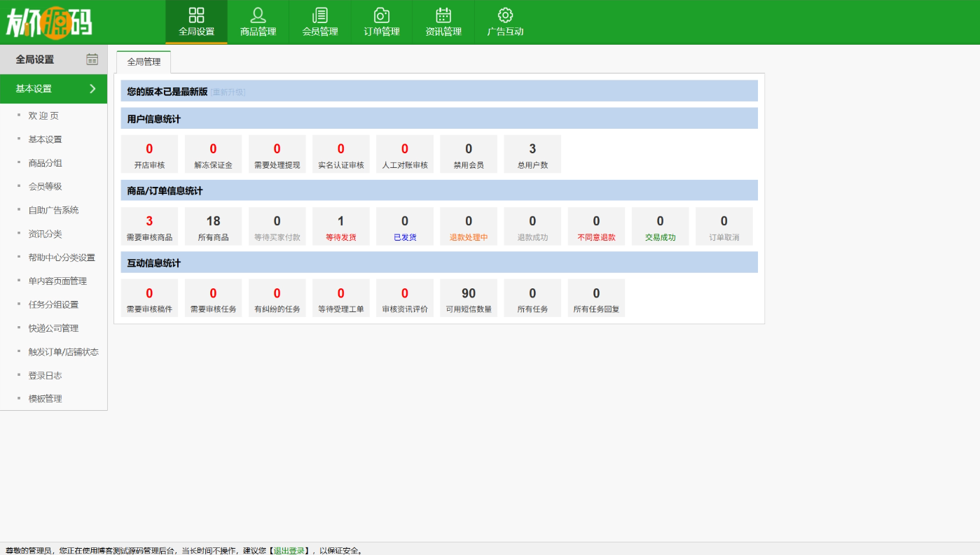The height and width of the screenshot is (555, 980).
Task: Click the 资讯管理 calendar icon
Action: coord(443,15)
